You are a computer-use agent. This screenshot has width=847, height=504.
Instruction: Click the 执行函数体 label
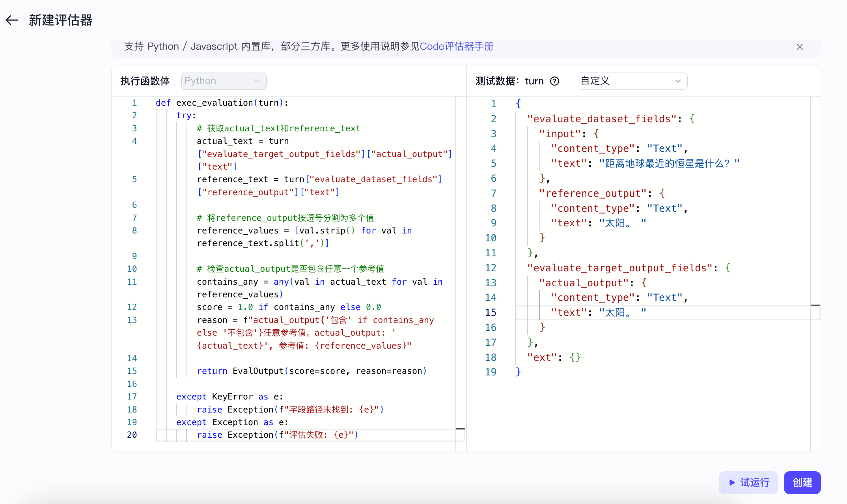tap(145, 81)
